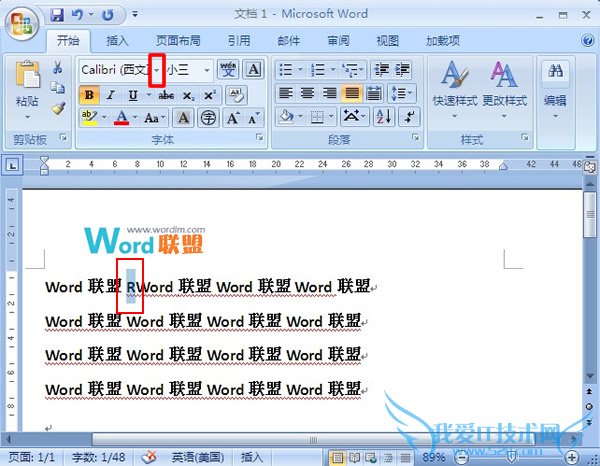Toggle Italic formatting
Viewport: 600px width, 466px height.
point(111,95)
